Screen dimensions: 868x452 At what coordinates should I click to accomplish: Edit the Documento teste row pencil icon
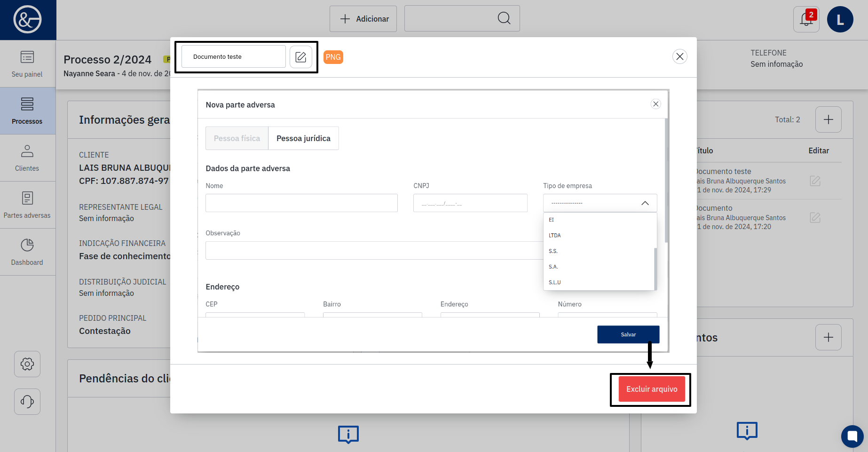tap(815, 181)
